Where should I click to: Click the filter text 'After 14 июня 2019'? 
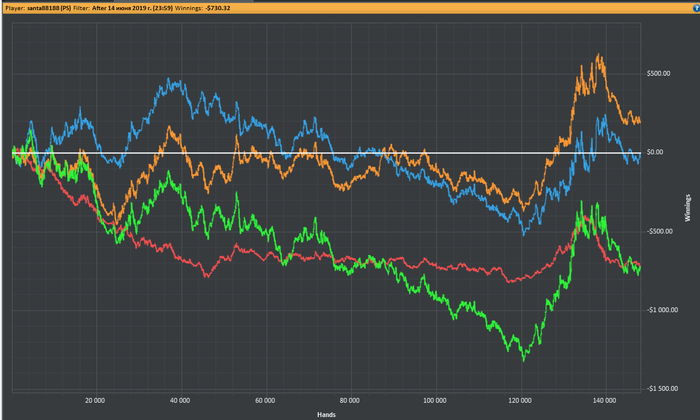coord(118,8)
